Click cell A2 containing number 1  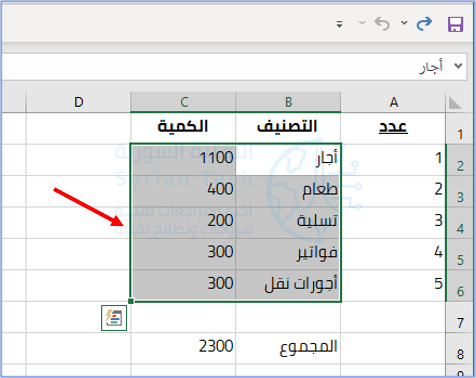click(393, 160)
